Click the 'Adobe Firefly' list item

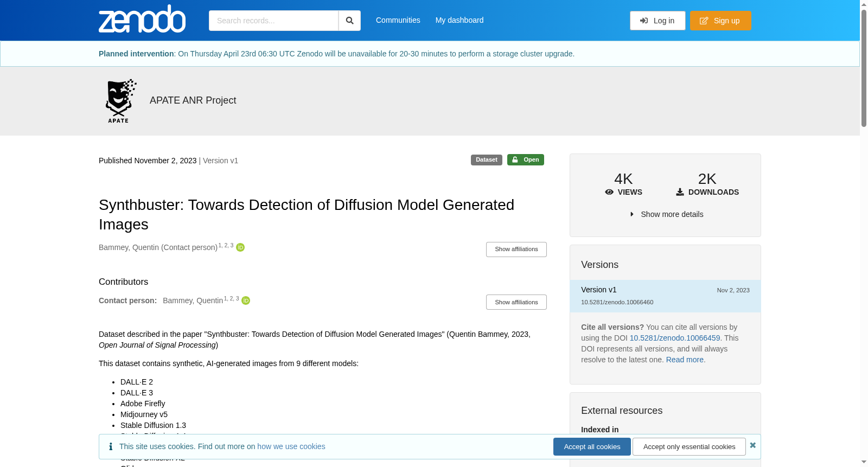(x=143, y=404)
